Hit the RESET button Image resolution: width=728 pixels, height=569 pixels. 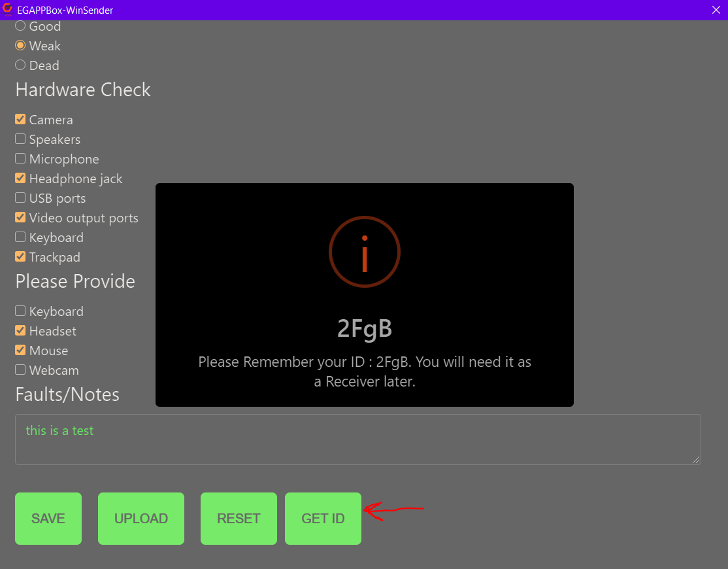239,519
